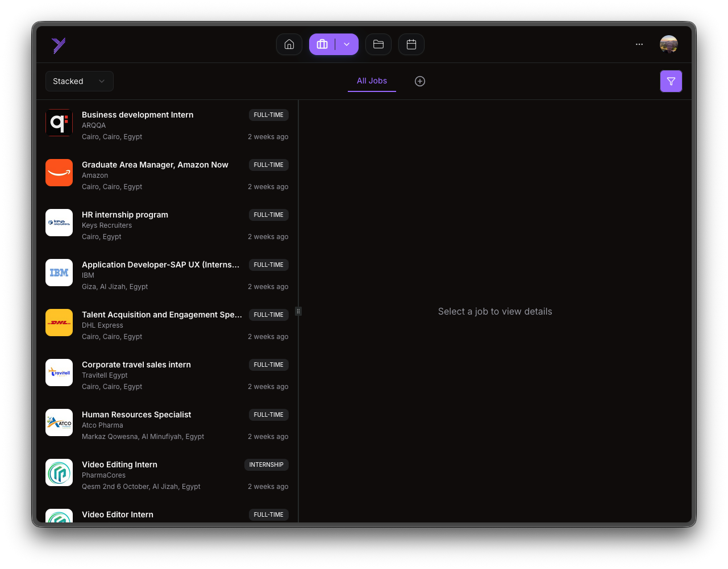Screen dimensions: 728x569
Task: Click the IBM company logo thumbnail
Action: pyautogui.click(x=59, y=273)
